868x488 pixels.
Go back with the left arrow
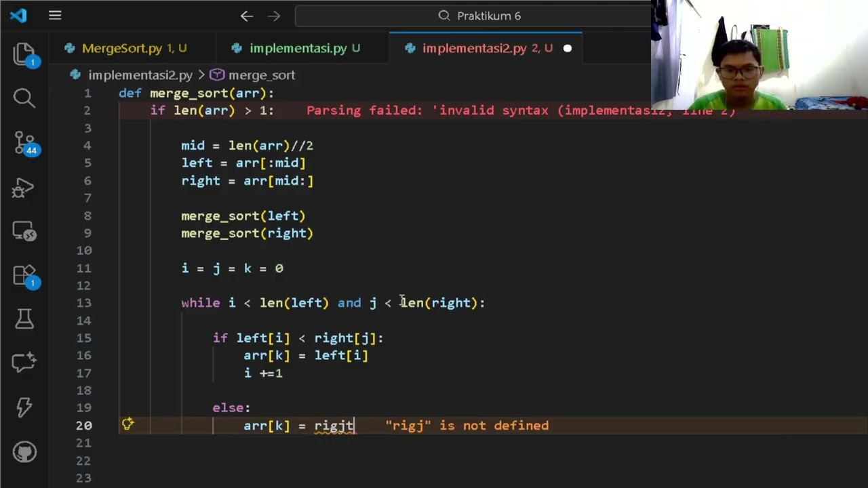pos(247,16)
